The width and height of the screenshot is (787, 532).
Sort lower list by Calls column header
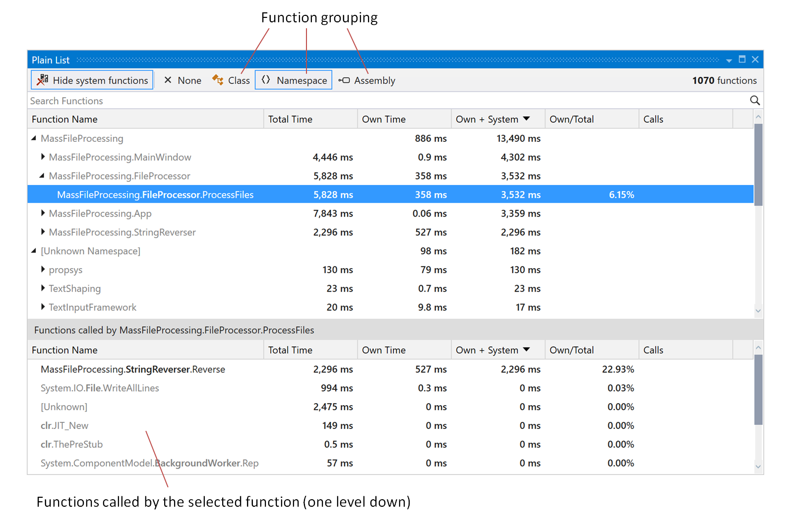653,350
